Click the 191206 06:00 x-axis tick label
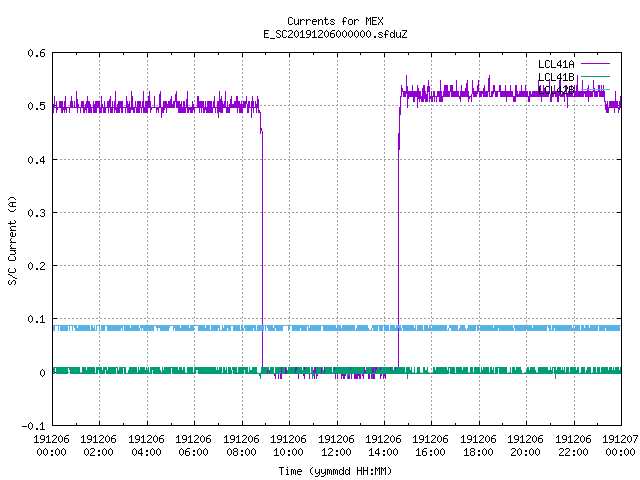This screenshot has width=640, height=480. click(193, 446)
